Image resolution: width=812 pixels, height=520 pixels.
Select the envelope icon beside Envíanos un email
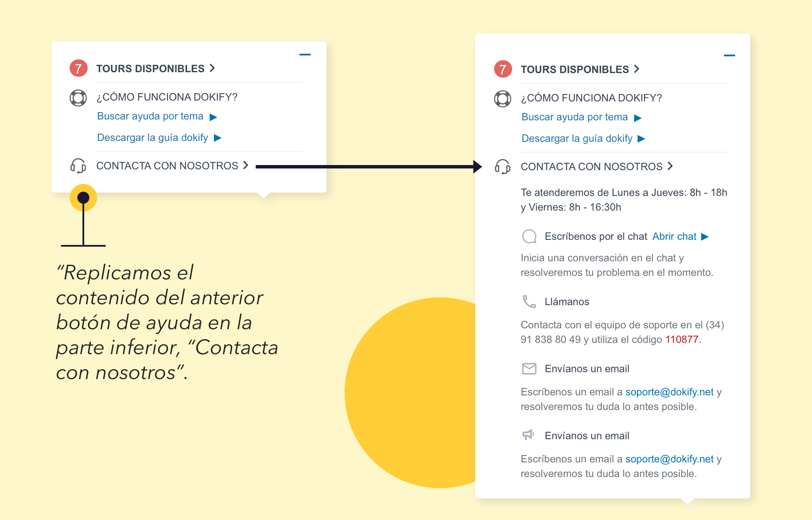pyautogui.click(x=529, y=368)
